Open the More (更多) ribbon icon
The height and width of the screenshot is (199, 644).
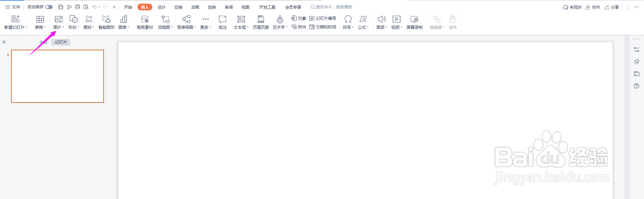pos(206,19)
